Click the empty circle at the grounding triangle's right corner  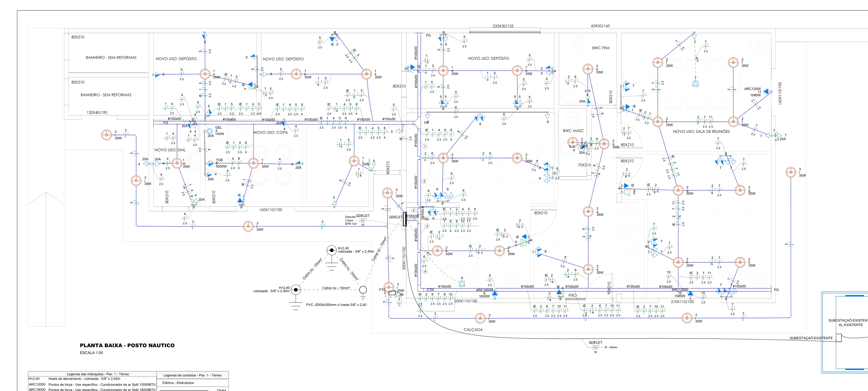pos(363,290)
